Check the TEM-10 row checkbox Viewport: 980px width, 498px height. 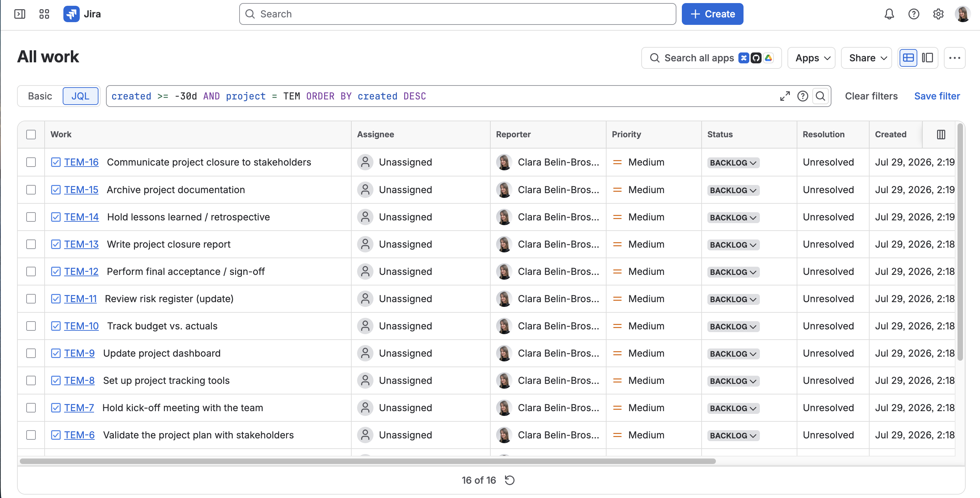click(31, 326)
